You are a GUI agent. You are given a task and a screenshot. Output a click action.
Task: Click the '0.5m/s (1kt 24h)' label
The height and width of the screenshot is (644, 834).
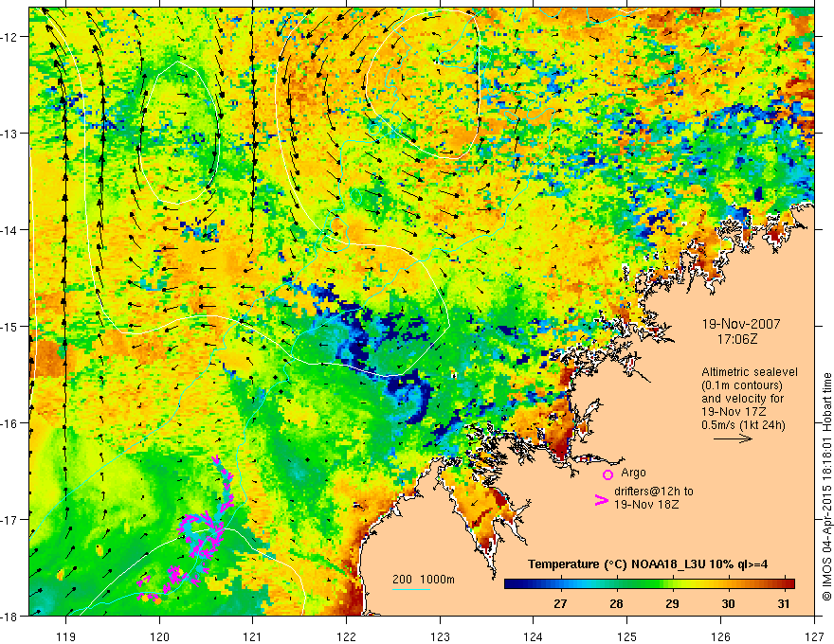click(x=743, y=425)
